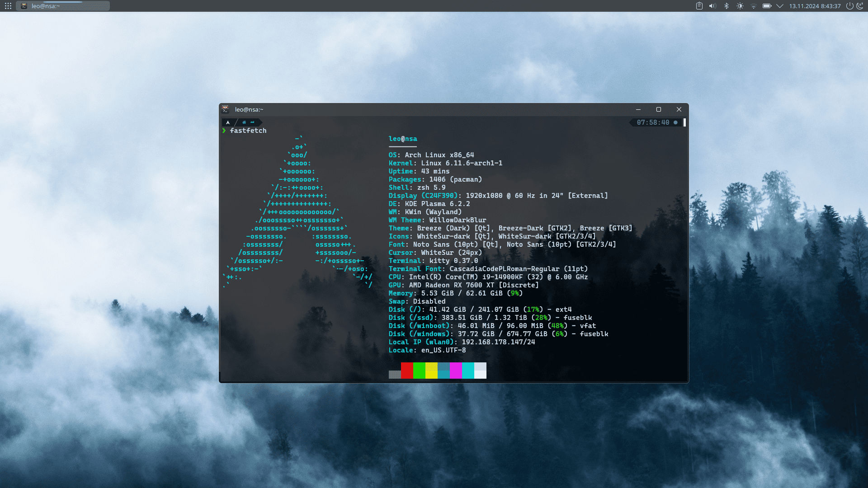Click the 'Terminal: kitty 0.37.0' line
The width and height of the screenshot is (868, 488).
pos(433,261)
